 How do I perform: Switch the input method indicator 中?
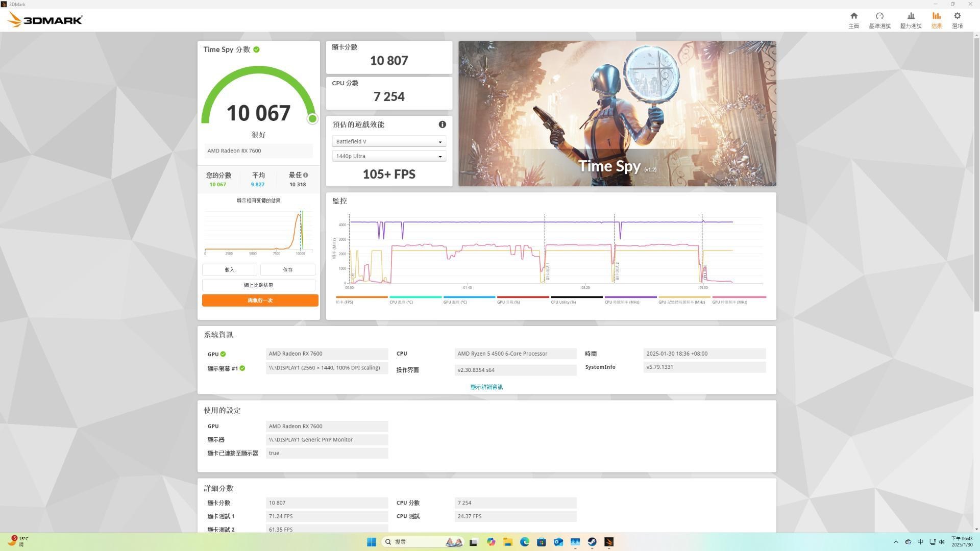click(920, 542)
